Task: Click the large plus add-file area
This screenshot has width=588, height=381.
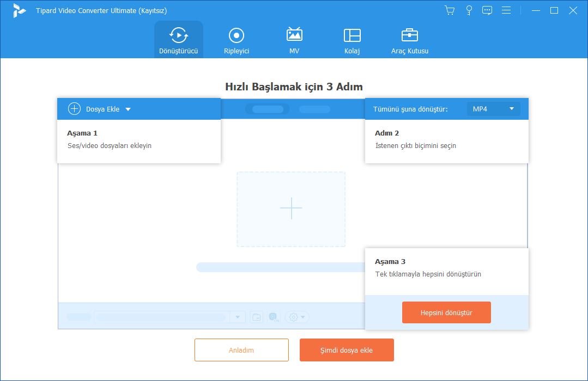Action: point(291,209)
